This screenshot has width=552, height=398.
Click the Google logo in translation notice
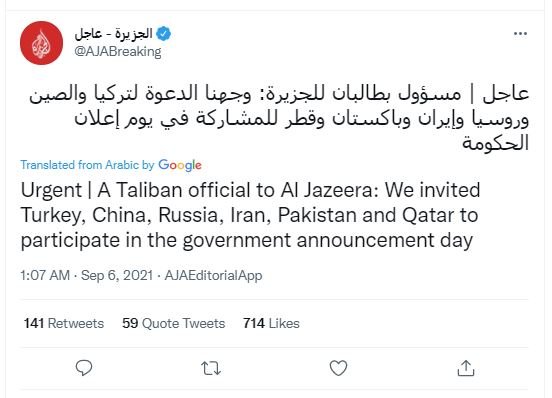[x=180, y=165]
